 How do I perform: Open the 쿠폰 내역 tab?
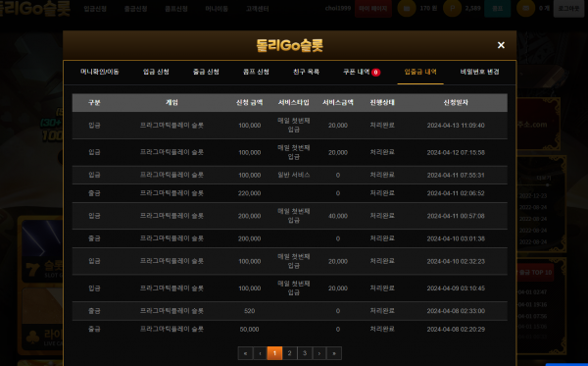click(x=357, y=72)
